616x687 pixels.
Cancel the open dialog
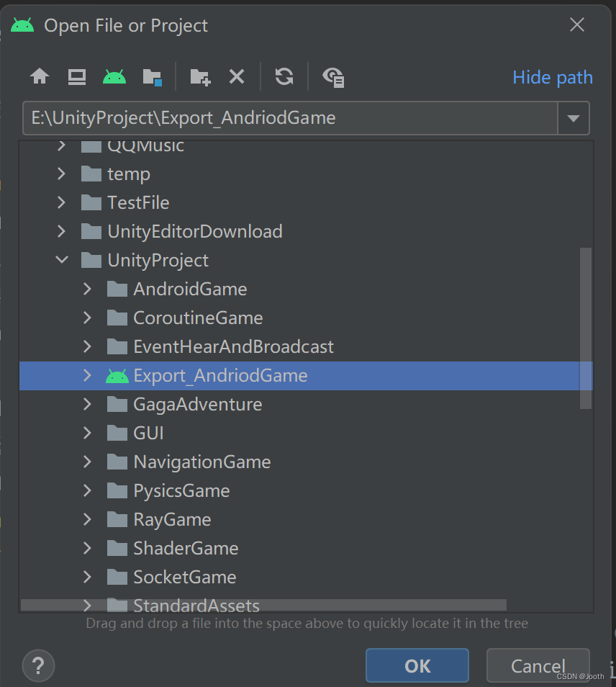[x=538, y=665]
